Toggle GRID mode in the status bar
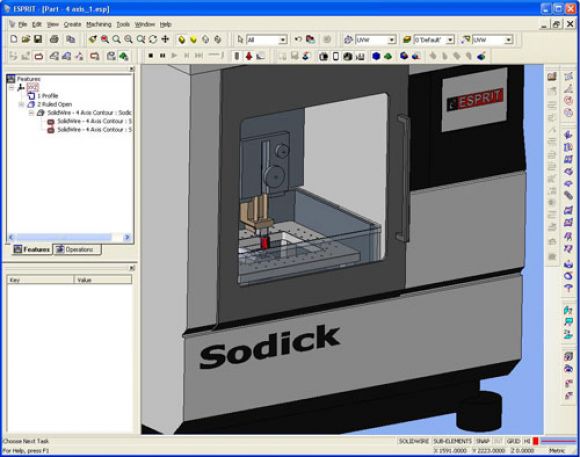Screen dimensions: 580x457 [513, 441]
